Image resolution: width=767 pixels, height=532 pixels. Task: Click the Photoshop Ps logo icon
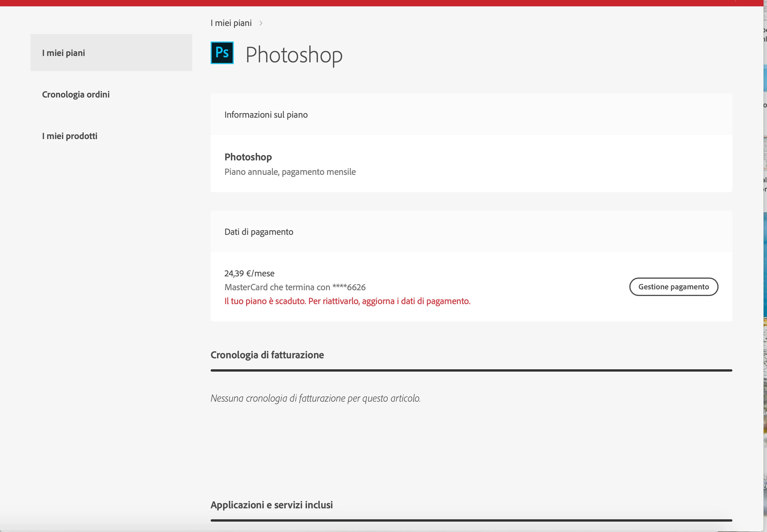pyautogui.click(x=222, y=53)
